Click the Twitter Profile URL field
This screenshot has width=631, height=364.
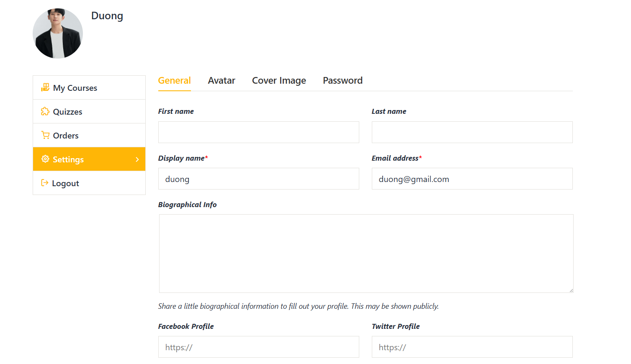pyautogui.click(x=472, y=347)
